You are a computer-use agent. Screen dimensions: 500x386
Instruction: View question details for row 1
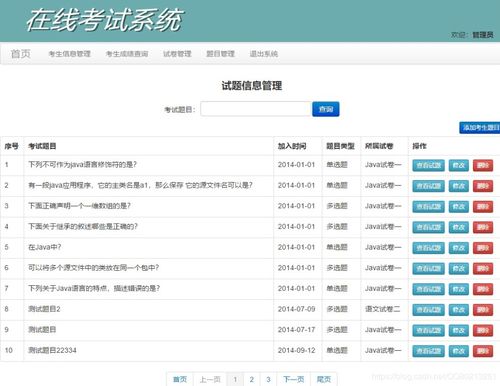pos(428,165)
